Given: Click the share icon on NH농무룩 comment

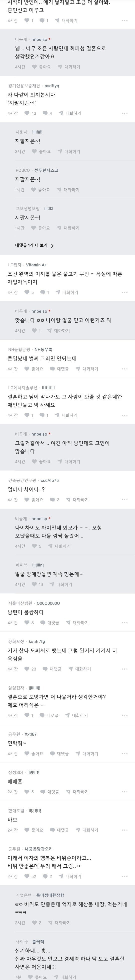Looking at the screenshot, I should [x=86, y=369].
